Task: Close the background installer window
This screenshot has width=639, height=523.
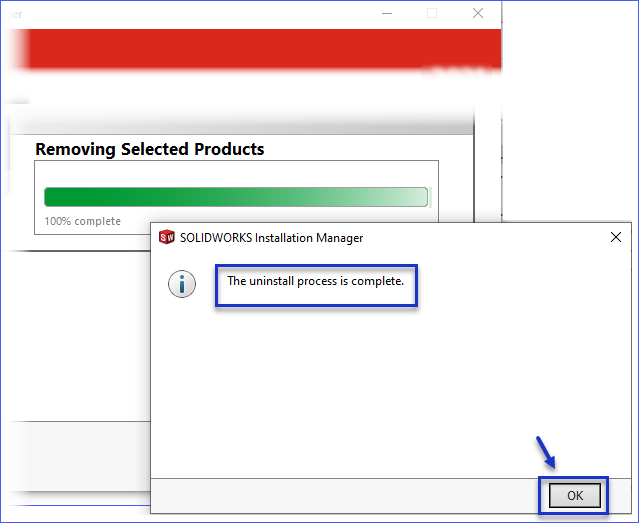Action: 479,13
